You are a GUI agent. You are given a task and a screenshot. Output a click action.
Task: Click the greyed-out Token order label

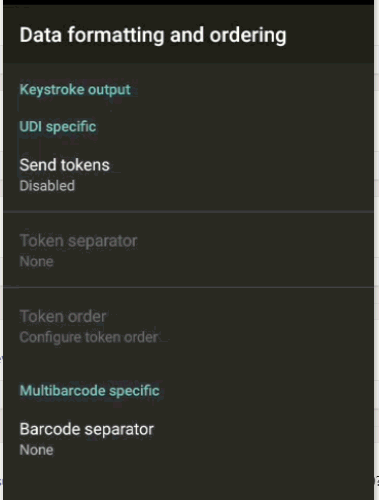[63, 316]
